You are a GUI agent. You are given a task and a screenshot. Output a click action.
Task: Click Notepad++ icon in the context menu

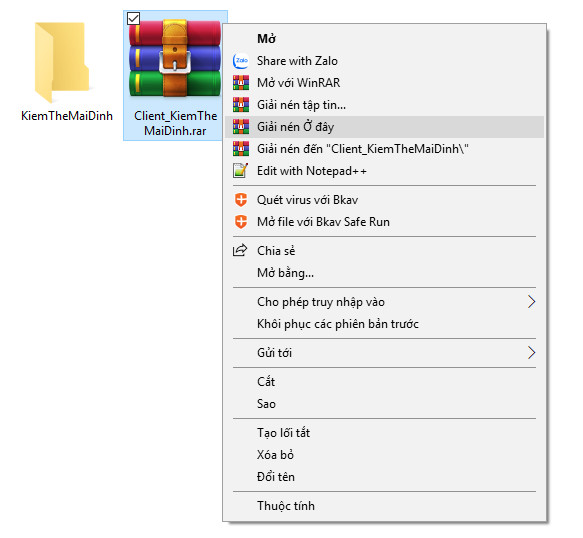click(x=241, y=171)
